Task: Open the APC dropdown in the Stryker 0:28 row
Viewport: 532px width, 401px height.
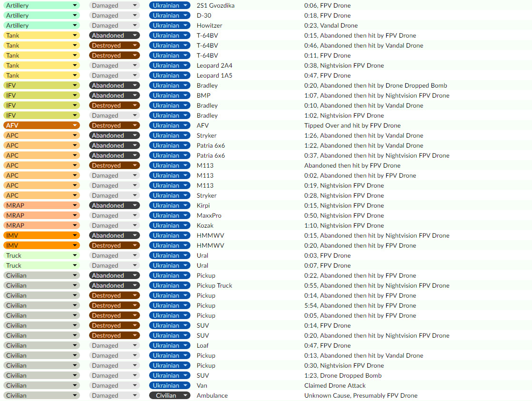Action: (x=42, y=196)
